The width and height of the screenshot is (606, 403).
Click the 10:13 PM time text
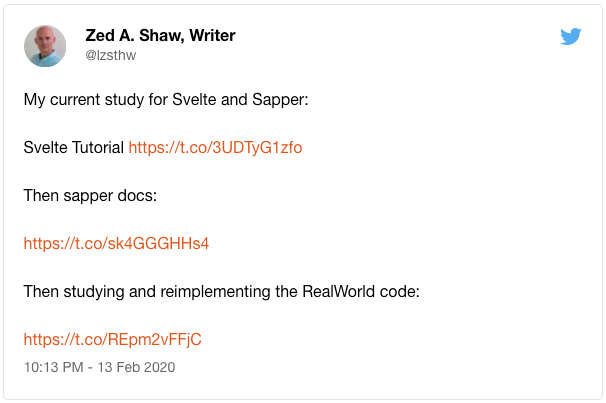pyautogui.click(x=54, y=367)
